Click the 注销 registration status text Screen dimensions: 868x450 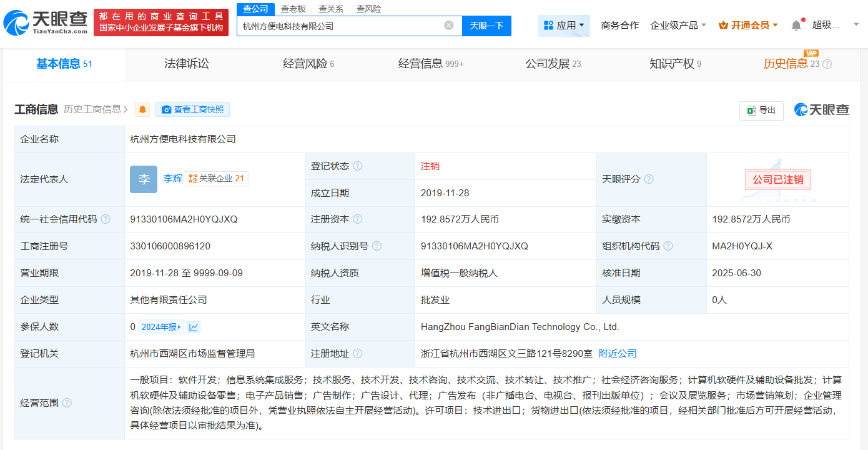(430, 166)
